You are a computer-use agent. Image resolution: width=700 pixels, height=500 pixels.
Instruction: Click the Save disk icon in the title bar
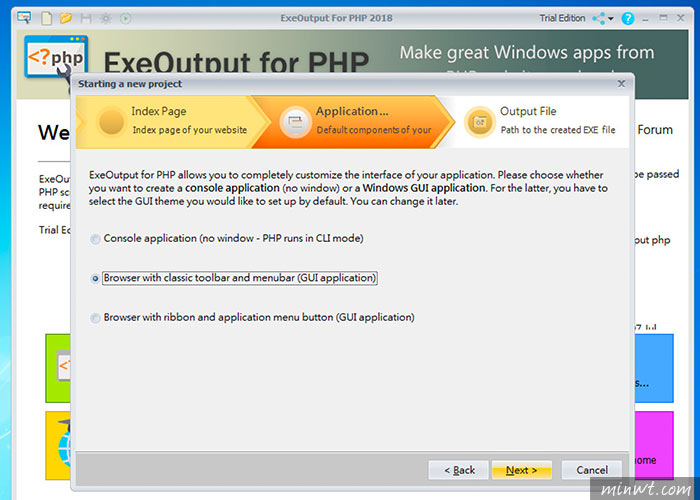coord(86,18)
